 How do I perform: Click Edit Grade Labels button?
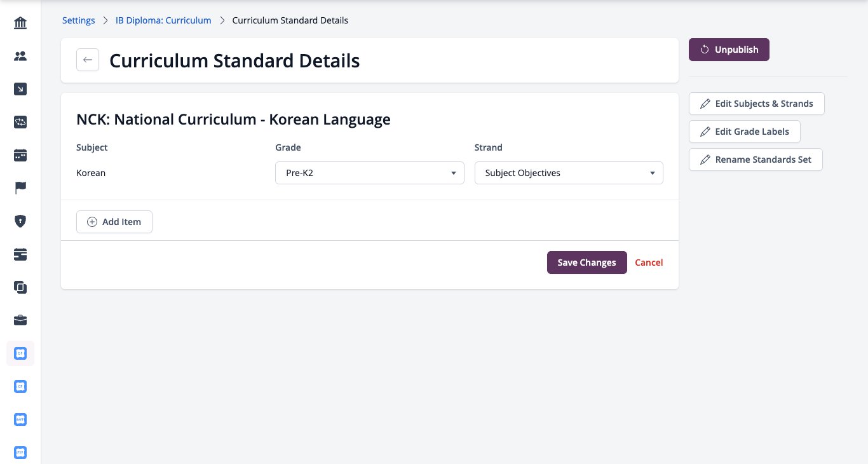point(745,132)
